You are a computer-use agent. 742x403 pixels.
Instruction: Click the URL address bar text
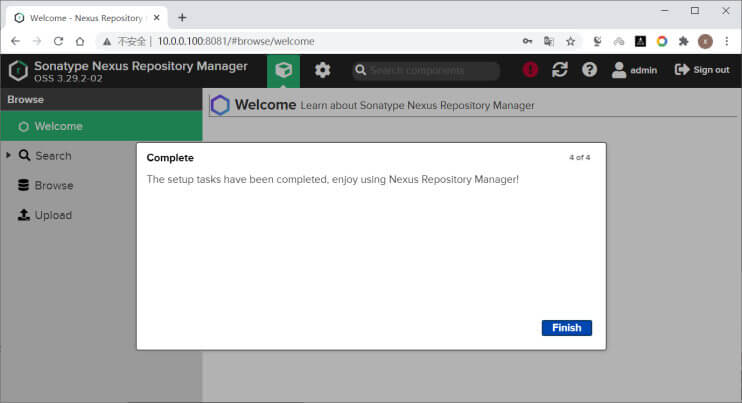(236, 41)
